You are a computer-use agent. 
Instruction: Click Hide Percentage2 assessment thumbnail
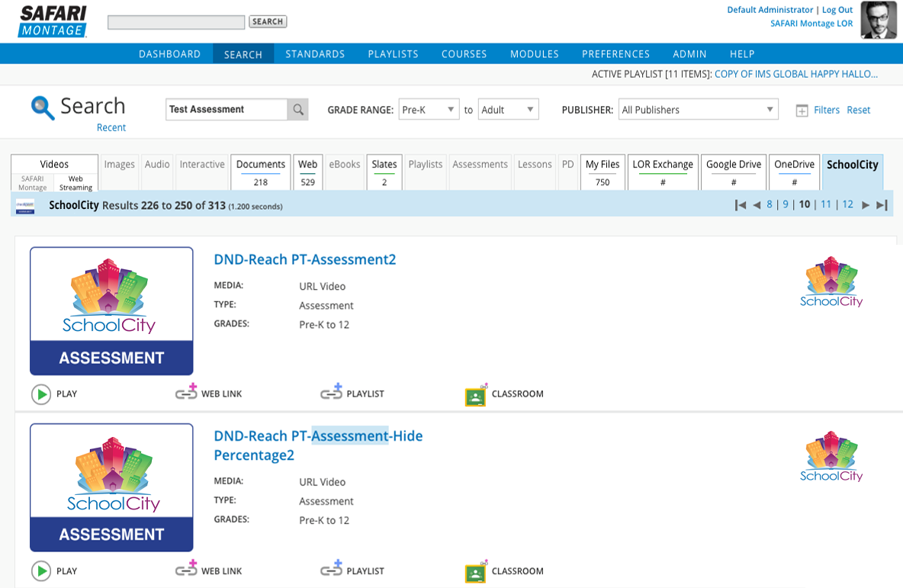point(111,488)
